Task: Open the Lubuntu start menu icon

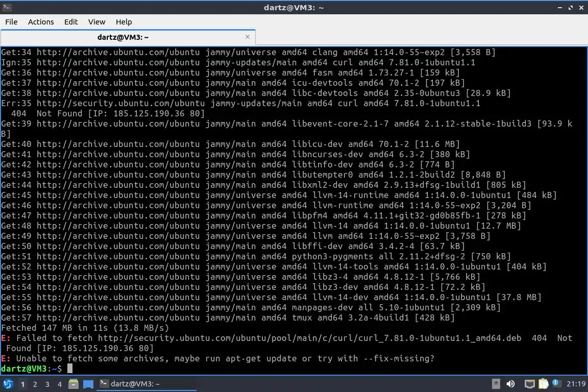Action: click(x=8, y=384)
